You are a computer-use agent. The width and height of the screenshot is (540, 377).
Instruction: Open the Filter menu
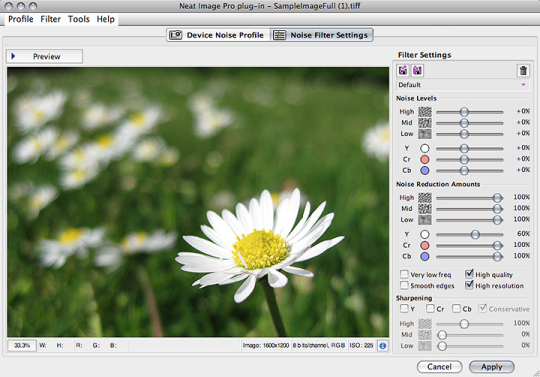pos(50,19)
